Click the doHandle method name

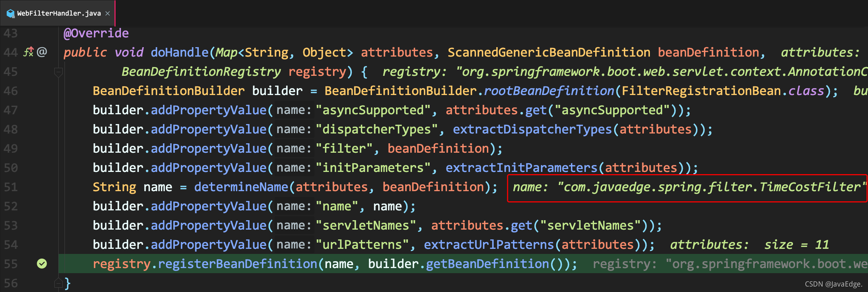pyautogui.click(x=180, y=53)
